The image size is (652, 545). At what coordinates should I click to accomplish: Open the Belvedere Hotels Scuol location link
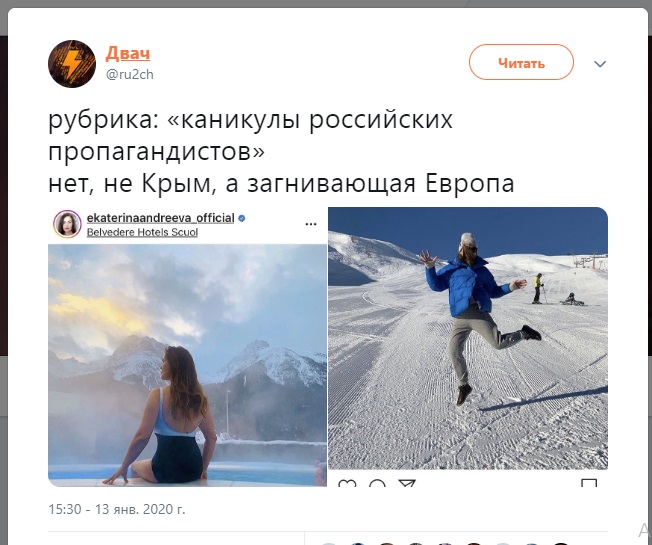142,232
